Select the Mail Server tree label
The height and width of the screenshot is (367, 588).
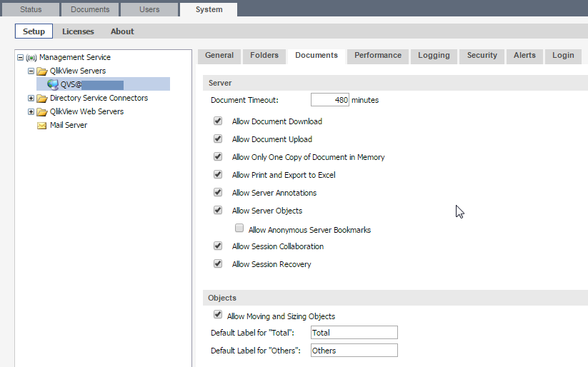(69, 125)
